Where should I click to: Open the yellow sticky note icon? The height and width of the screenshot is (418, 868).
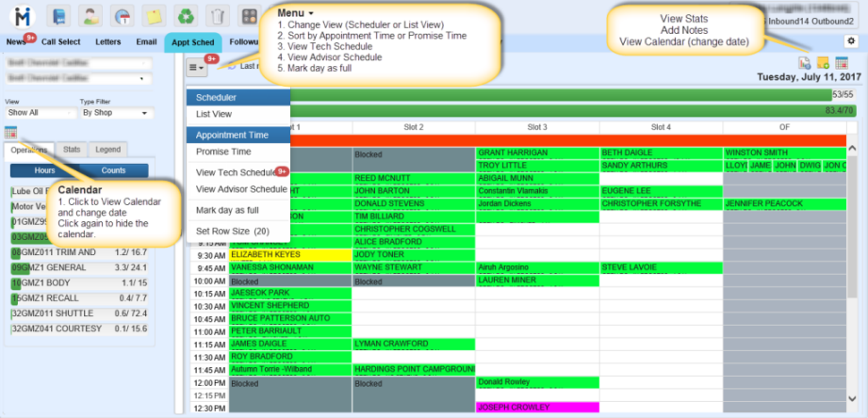pos(155,16)
